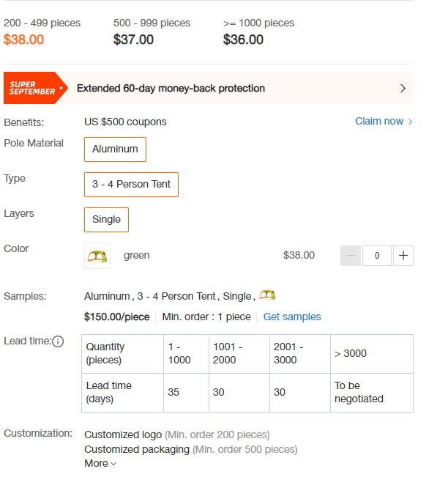Increase green quantity with plus button
The height and width of the screenshot is (488, 448).
click(403, 256)
